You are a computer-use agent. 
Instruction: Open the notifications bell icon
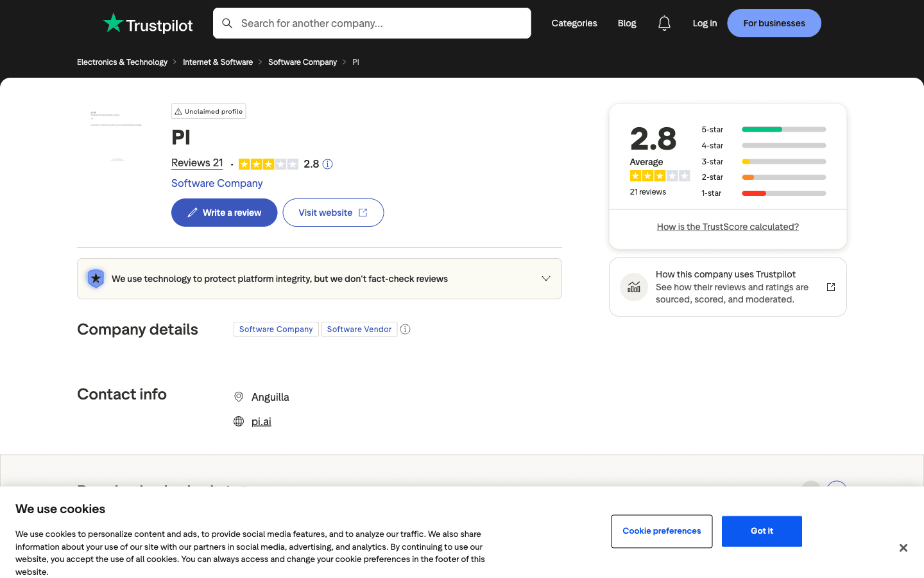(664, 23)
